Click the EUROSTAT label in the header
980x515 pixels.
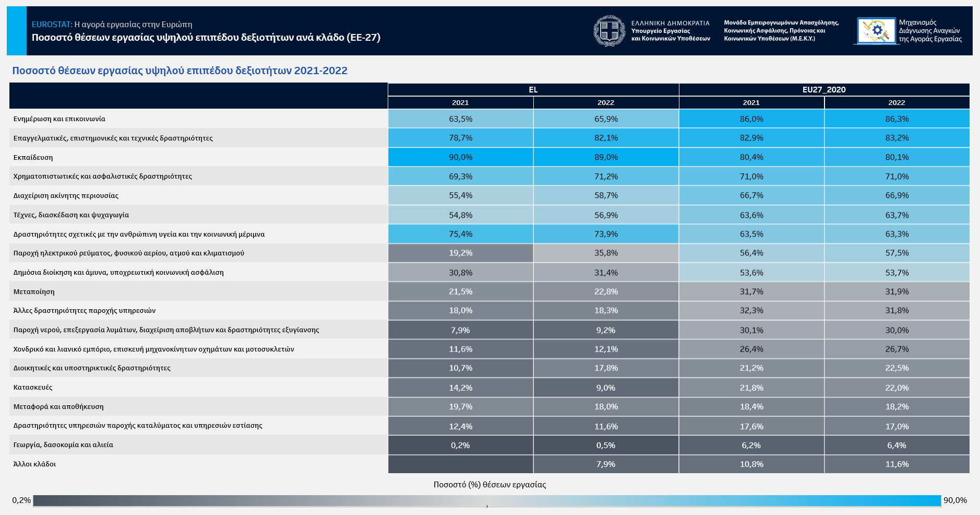pyautogui.click(x=52, y=25)
